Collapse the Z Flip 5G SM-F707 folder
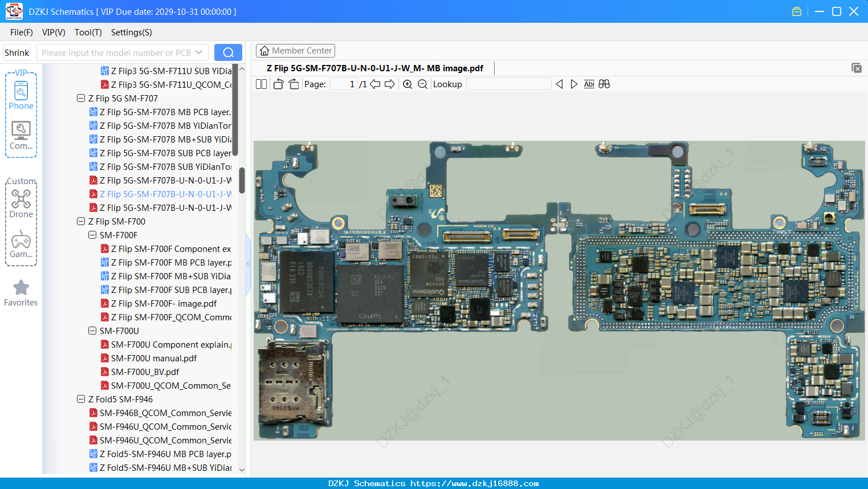This screenshot has height=489, width=868. tap(81, 98)
